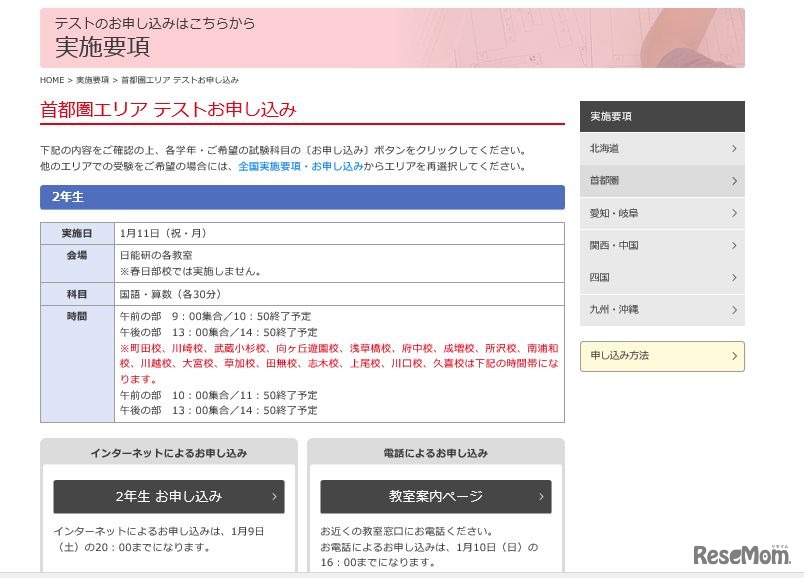This screenshot has width=804, height=578.
Task: Click the chevron arrow beside 首都圏
Action: [733, 181]
